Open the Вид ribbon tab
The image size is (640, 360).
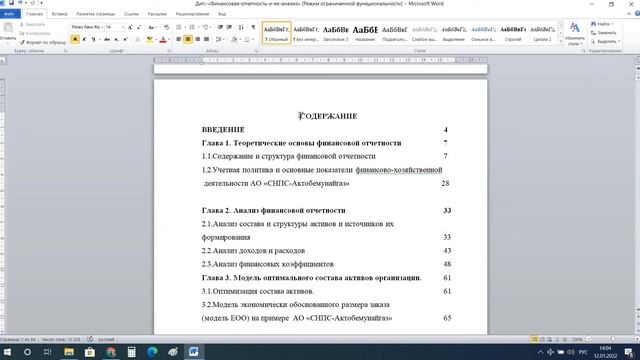(x=222, y=14)
